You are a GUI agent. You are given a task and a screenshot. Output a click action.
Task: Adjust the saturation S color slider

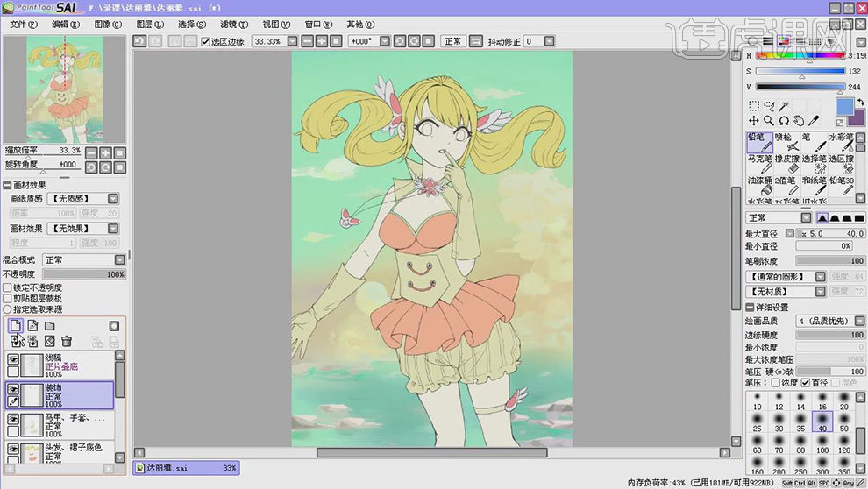coord(800,71)
